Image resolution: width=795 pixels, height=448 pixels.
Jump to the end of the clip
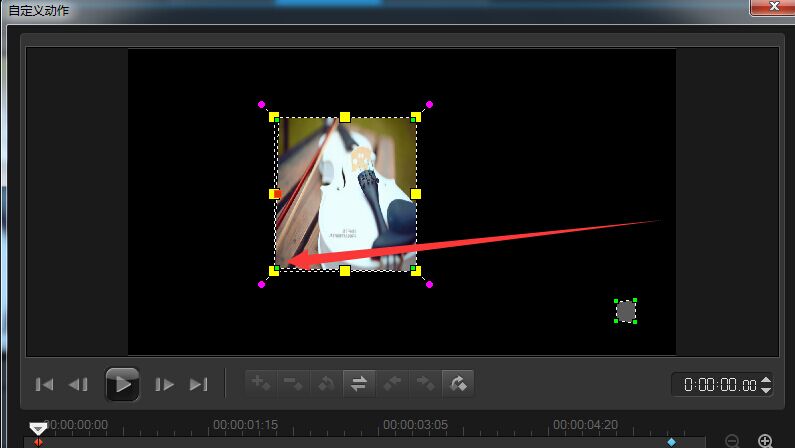198,385
